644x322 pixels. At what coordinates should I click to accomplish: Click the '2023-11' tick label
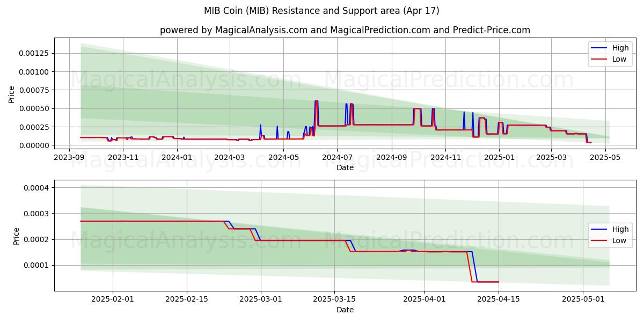point(123,157)
